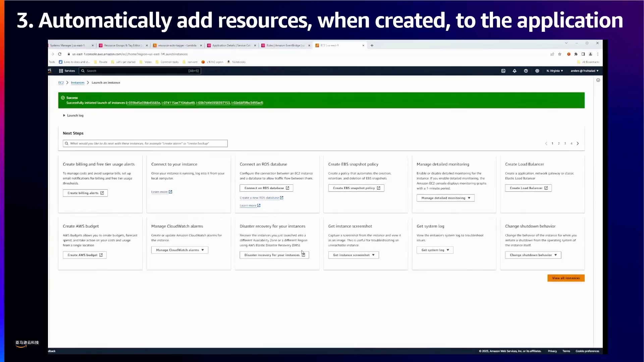
Task: Open a new browser tab with plus icon
Action: [372, 45]
